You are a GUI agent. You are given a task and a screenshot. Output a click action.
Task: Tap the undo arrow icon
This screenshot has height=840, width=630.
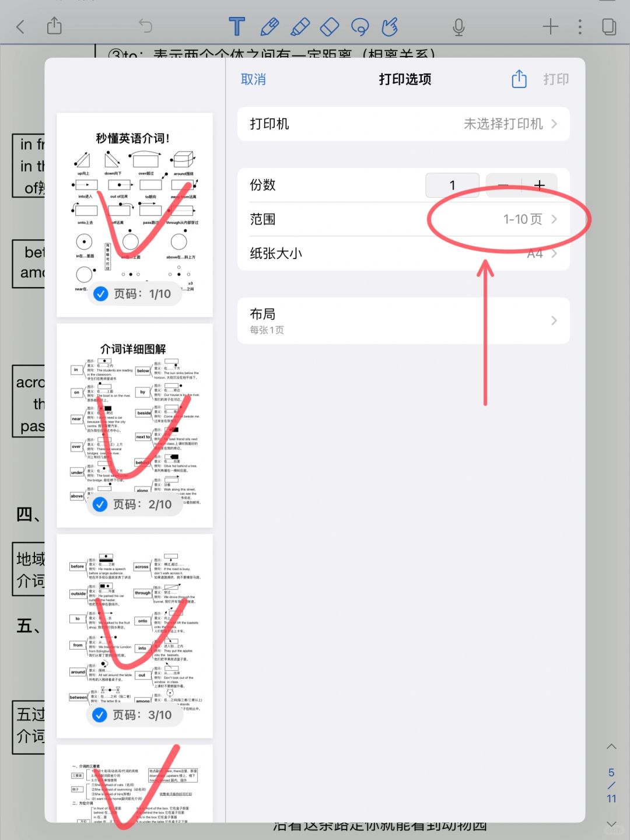tap(145, 26)
